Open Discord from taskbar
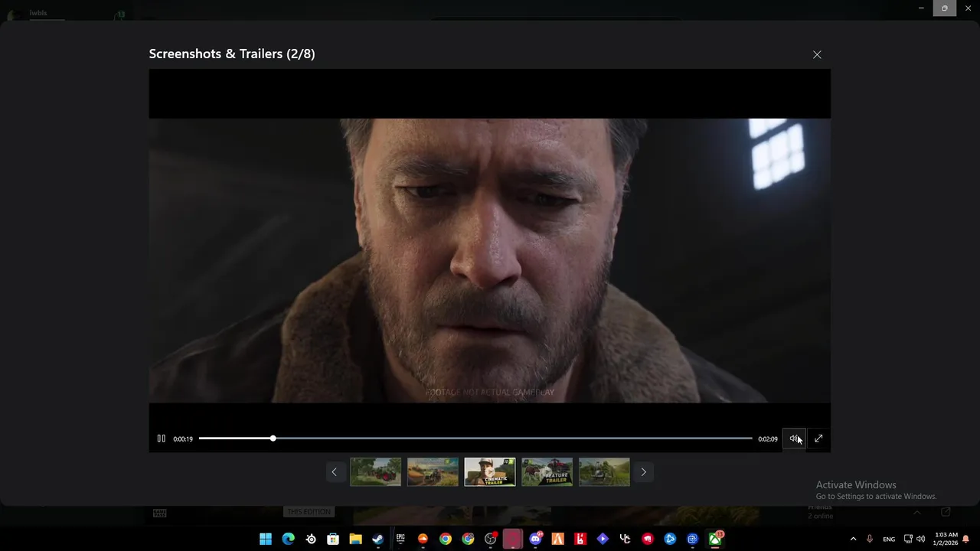This screenshot has height=551, width=980. 535,539
